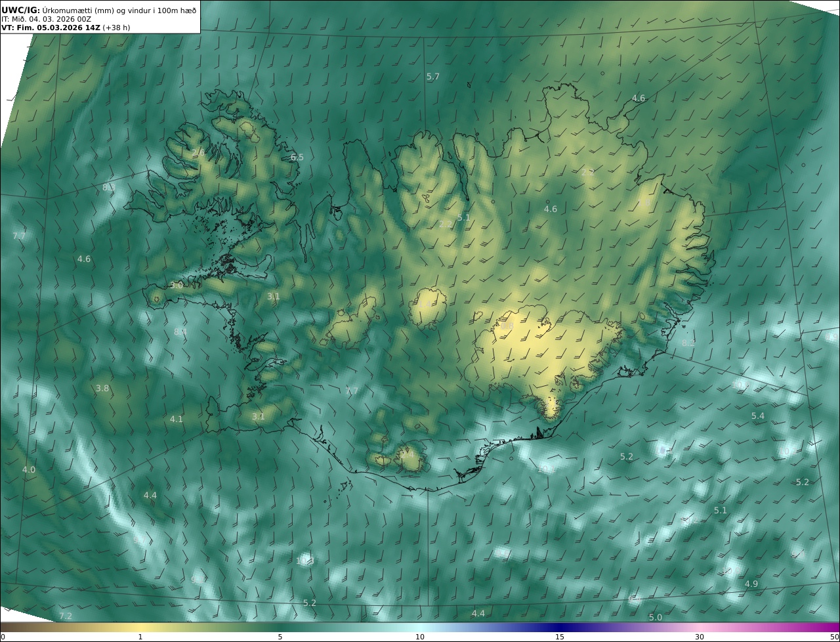Click the map value '8.2' off the east coast
840x642 pixels.
click(x=688, y=343)
